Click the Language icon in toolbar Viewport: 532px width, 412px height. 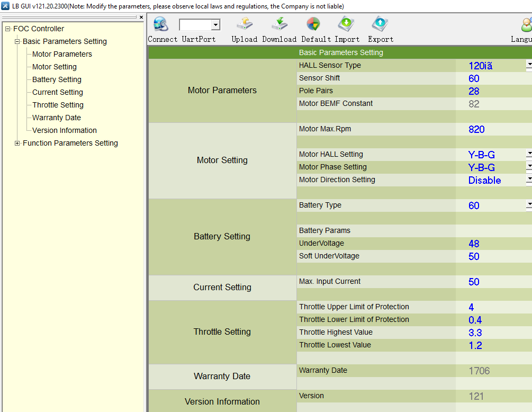(x=526, y=25)
